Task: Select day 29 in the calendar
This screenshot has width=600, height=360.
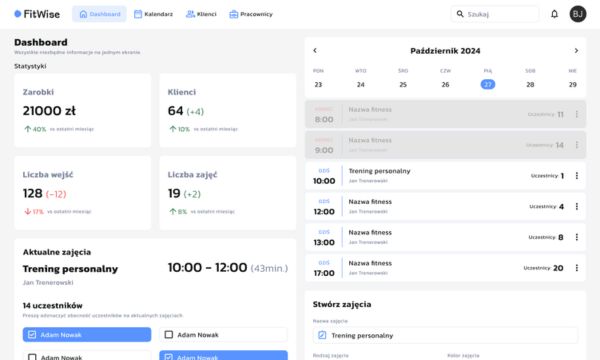Action: click(573, 85)
